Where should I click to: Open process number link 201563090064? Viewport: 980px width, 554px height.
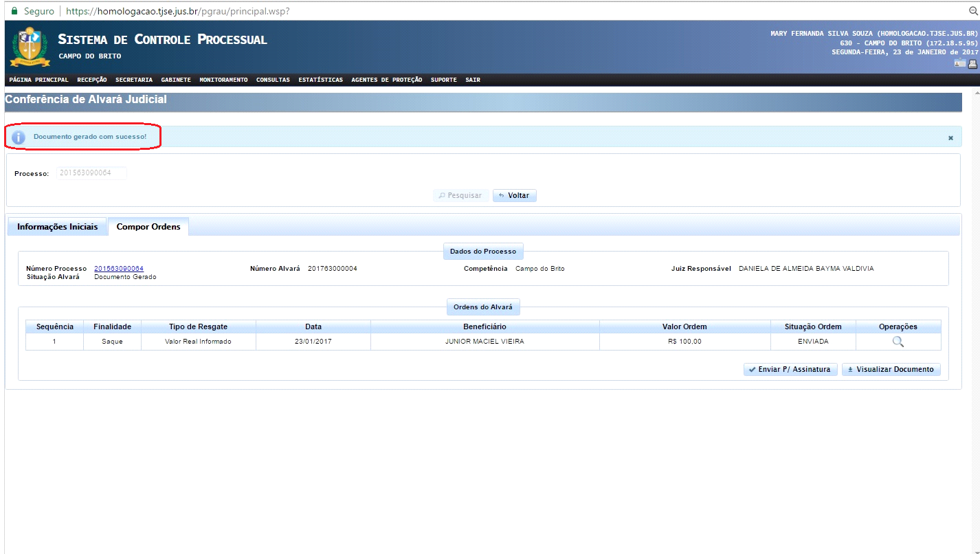119,268
